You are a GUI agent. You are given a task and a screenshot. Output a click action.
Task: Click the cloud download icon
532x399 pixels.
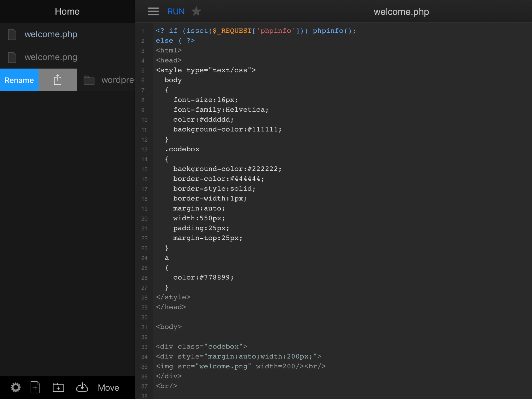point(82,387)
